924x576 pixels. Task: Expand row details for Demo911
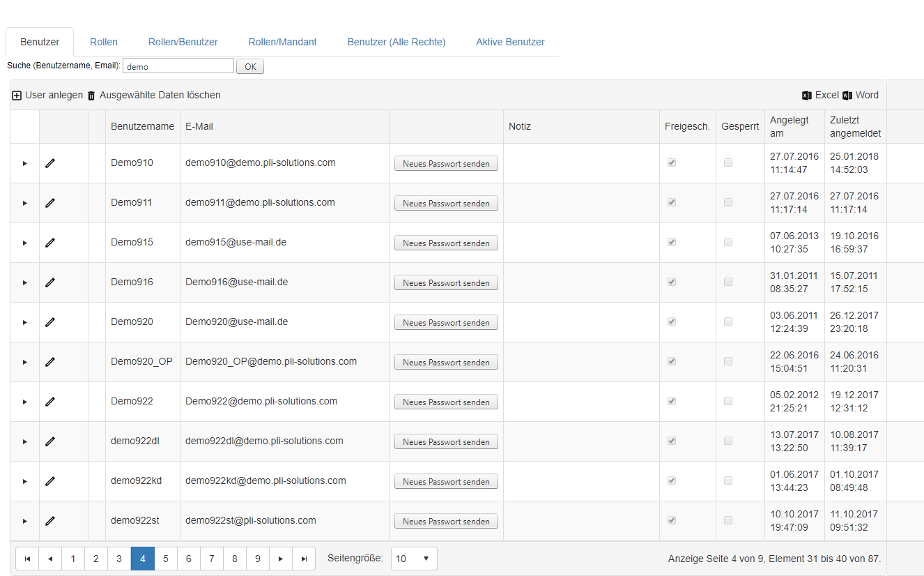25,203
